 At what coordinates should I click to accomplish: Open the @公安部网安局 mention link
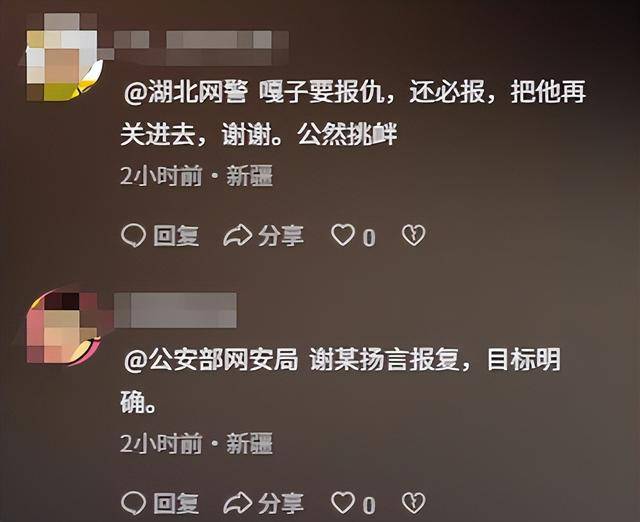tap(211, 360)
